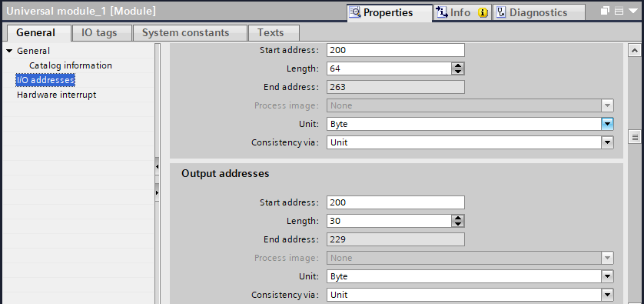Screen dimensions: 644x304
Task: Click the output Start address field
Action: point(396,202)
